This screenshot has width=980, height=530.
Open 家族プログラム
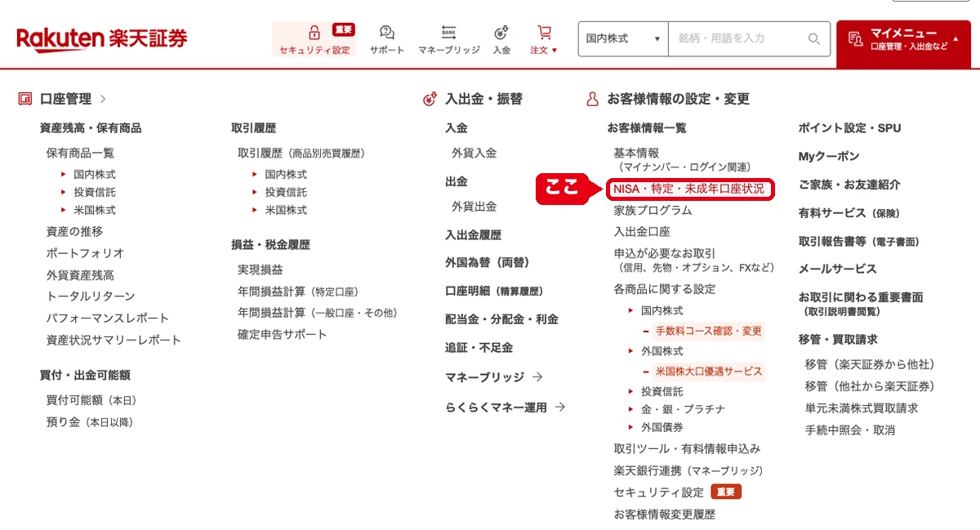pyautogui.click(x=653, y=210)
